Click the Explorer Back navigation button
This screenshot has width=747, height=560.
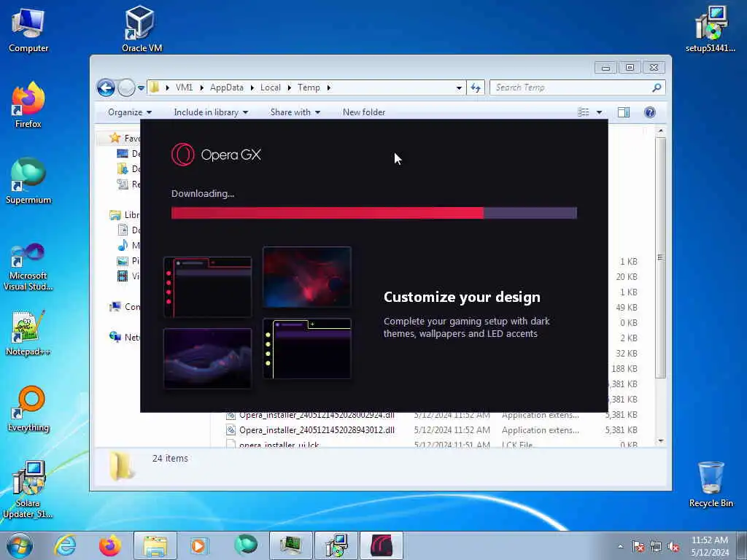click(107, 87)
